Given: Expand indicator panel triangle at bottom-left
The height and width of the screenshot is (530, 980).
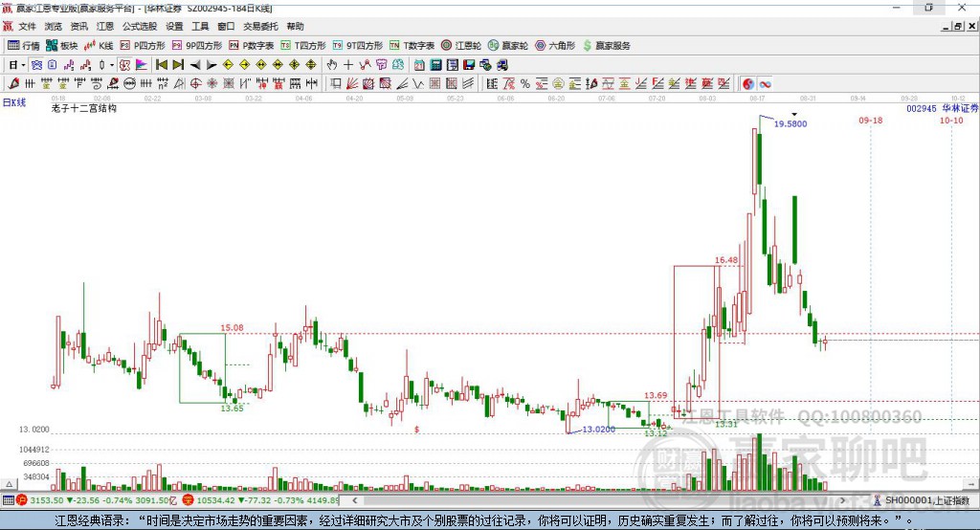Looking at the screenshot, I should coord(9,484).
